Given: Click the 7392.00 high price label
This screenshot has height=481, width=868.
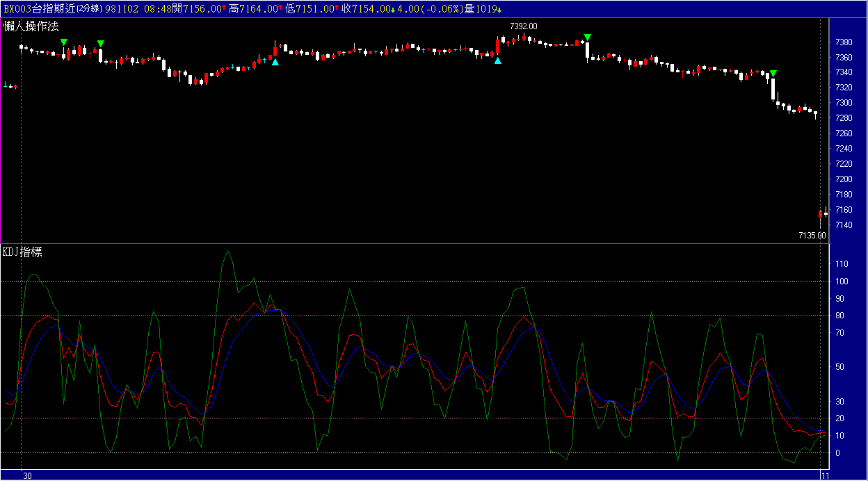Looking at the screenshot, I should (x=524, y=26).
